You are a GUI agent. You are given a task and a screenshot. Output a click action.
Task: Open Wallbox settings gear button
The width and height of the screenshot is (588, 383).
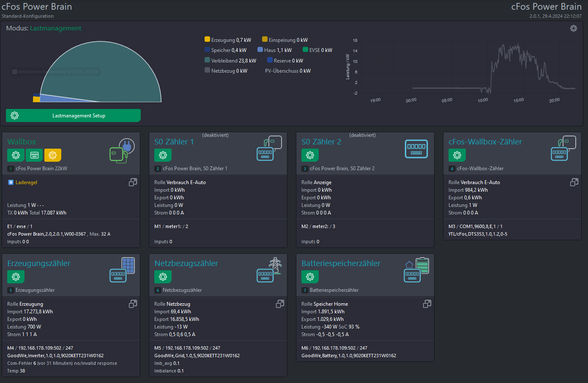click(16, 155)
